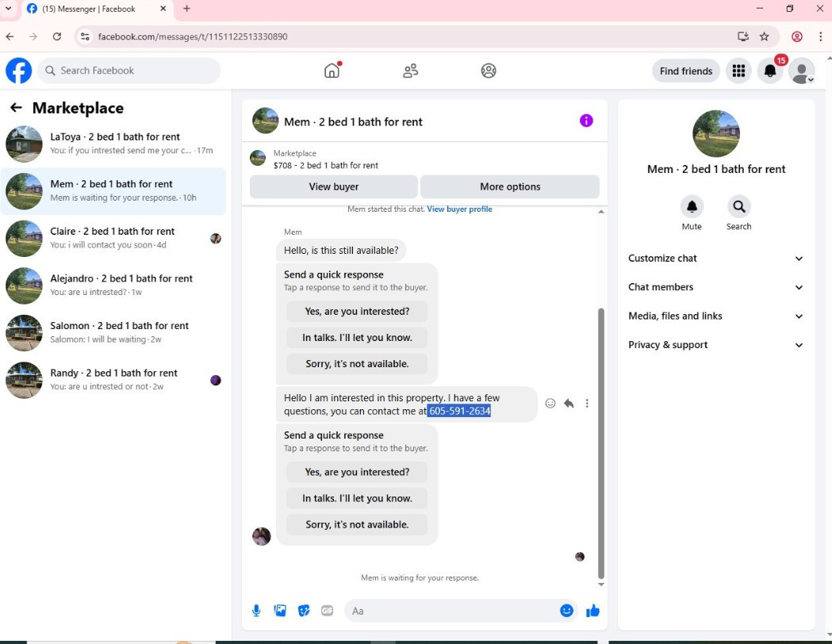832x644 pixels.
Task: Open emoji picker in the message box
Action: point(566,611)
